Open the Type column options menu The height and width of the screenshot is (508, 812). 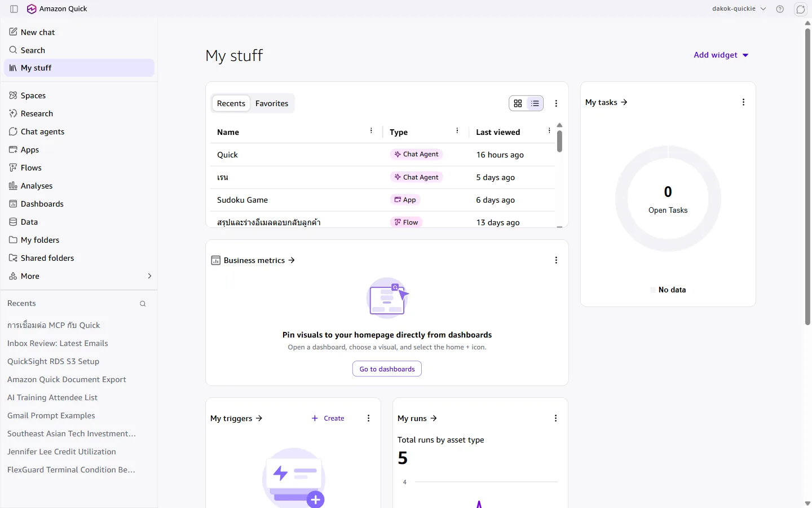pos(457,131)
